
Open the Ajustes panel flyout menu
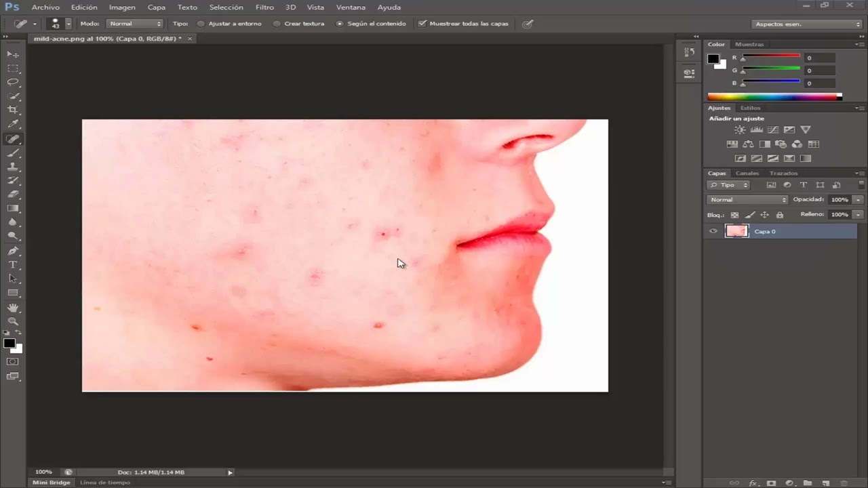860,108
